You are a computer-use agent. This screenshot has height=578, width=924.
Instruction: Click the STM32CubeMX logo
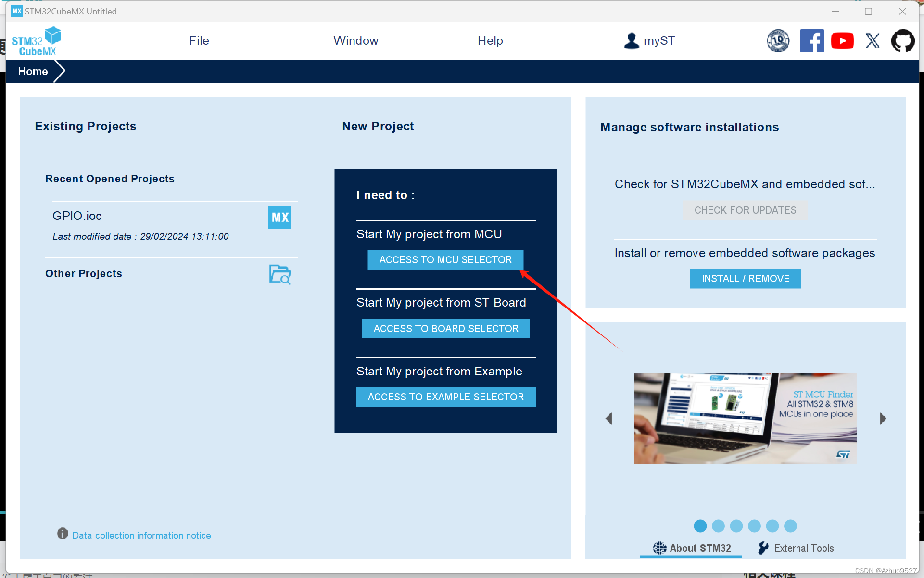point(37,41)
